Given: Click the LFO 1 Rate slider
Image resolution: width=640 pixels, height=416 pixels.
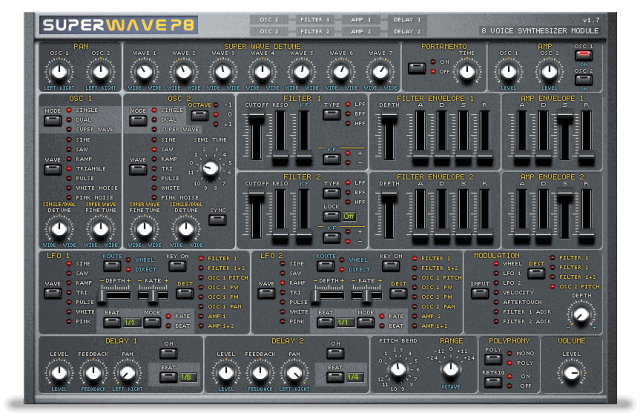Looking at the screenshot, I should (153, 296).
